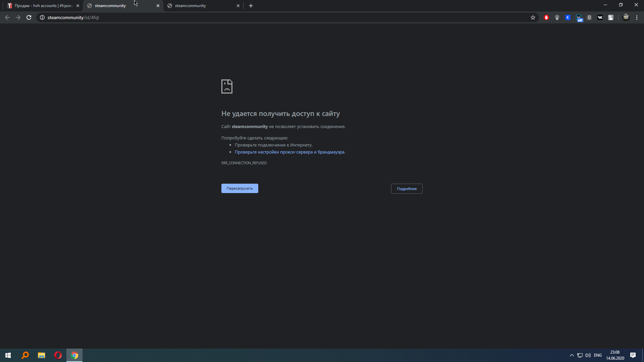Image resolution: width=644 pixels, height=362 pixels.
Task: Open a new tab with the plus button
Action: 251,6
